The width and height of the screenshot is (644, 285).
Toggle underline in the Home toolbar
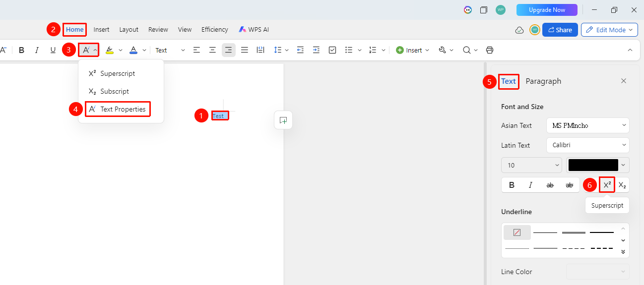53,50
